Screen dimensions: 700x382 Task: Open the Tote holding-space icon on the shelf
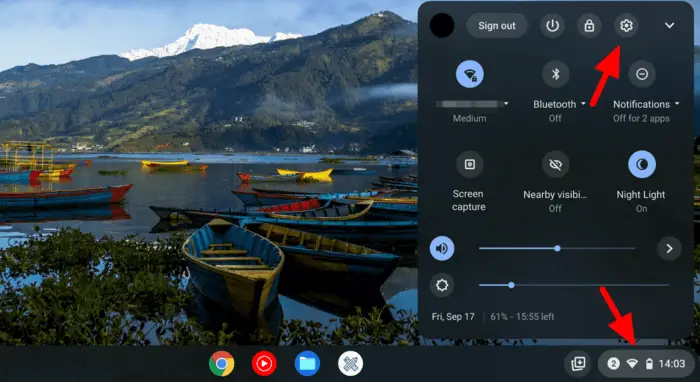pos(578,364)
